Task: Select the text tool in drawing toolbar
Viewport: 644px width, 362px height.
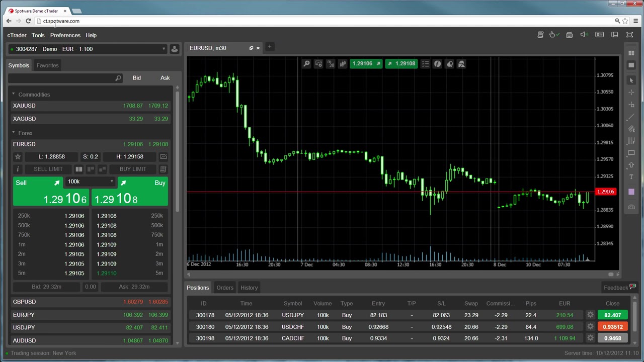Action: [631, 177]
